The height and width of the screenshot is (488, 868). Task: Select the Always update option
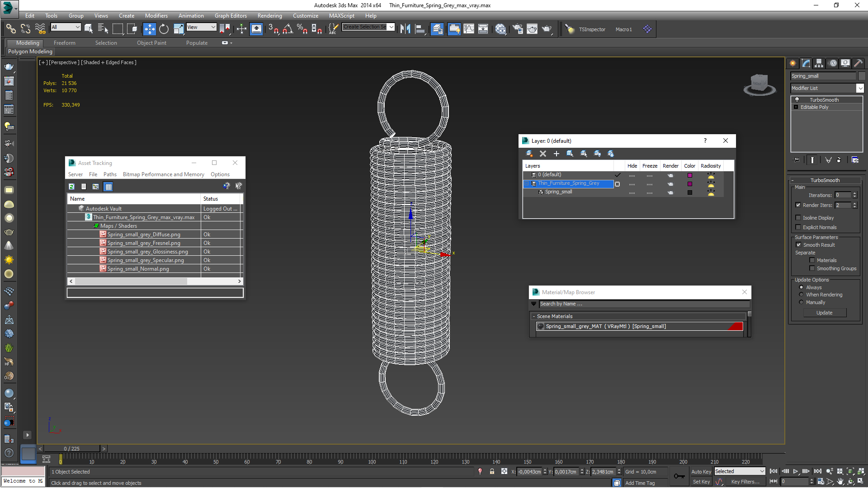tap(802, 287)
